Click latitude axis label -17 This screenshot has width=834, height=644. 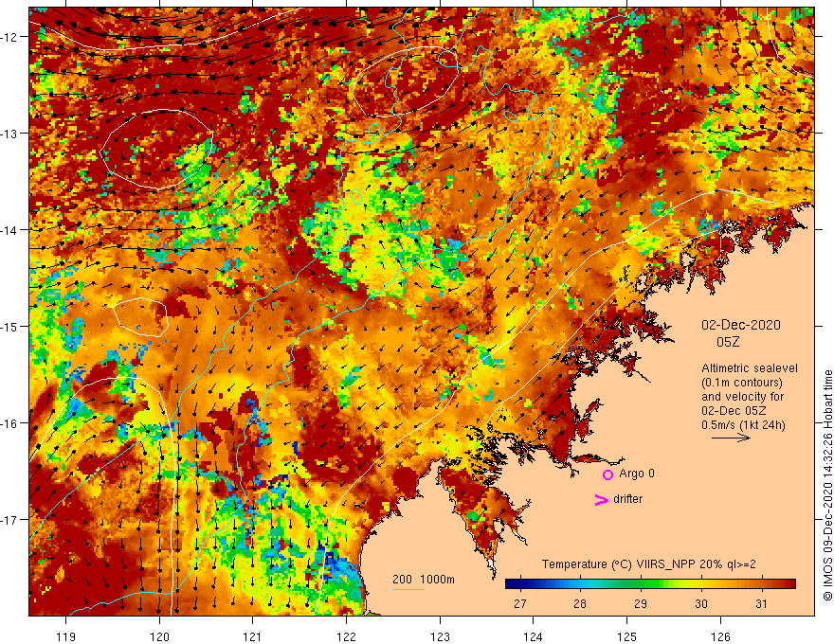click(10, 520)
